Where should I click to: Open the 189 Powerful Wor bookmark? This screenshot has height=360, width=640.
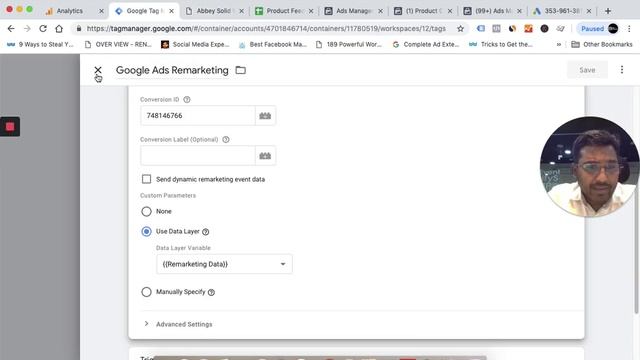click(x=349, y=44)
